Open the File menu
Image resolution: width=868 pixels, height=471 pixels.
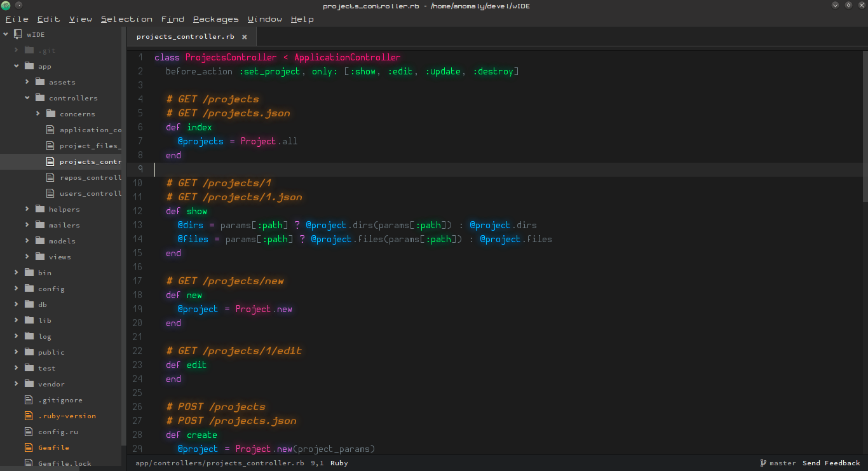[17, 19]
